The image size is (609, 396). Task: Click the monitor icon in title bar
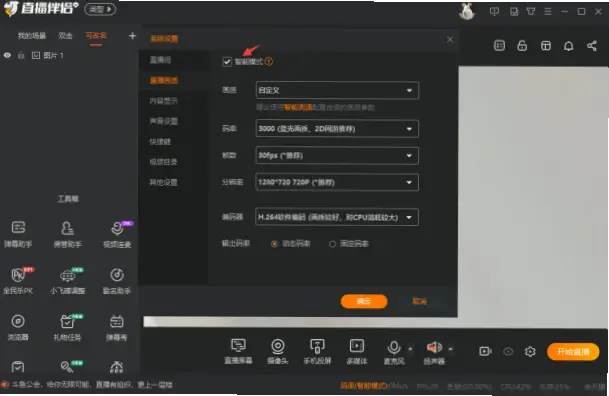[x=494, y=11]
